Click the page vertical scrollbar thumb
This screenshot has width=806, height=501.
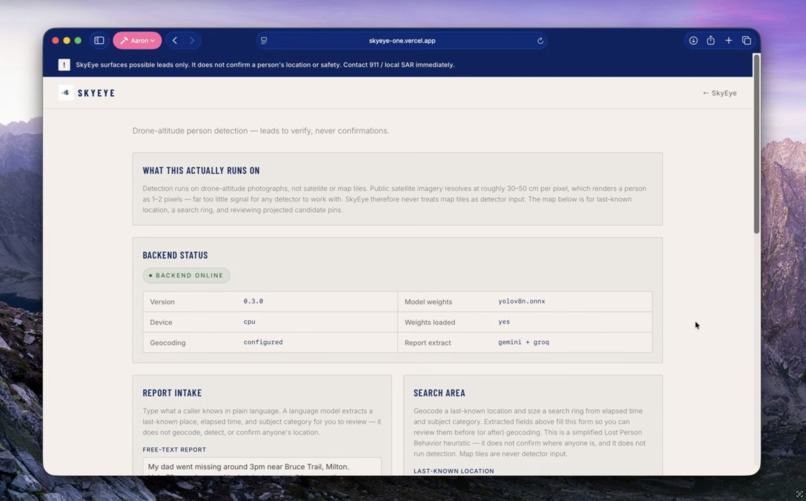(756, 144)
